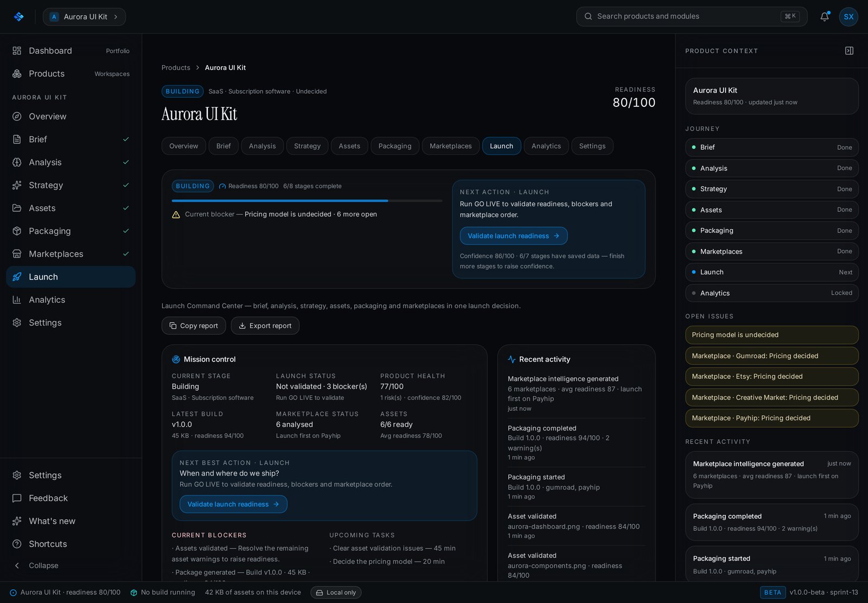Click breadcrumb chevron after Products
This screenshot has width=868, height=603.
pos(197,68)
